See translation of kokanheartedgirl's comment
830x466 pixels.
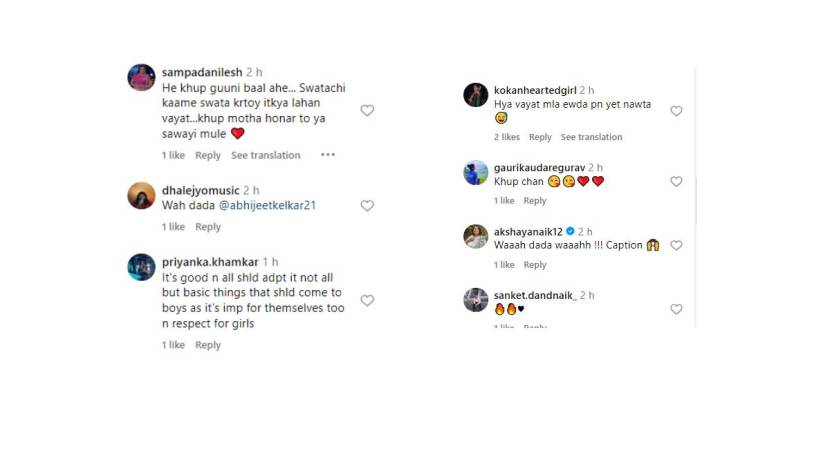591,137
